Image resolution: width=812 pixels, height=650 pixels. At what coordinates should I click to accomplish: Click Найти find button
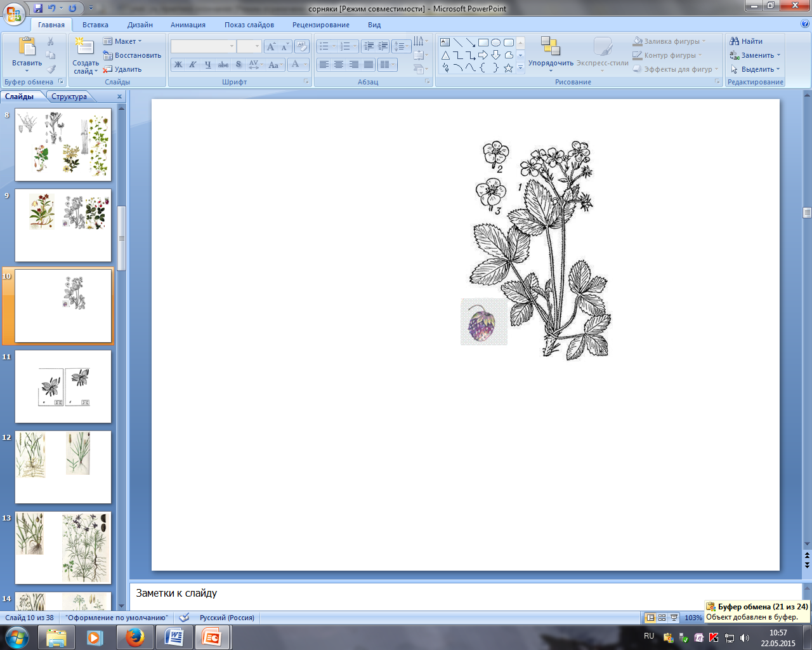point(746,41)
